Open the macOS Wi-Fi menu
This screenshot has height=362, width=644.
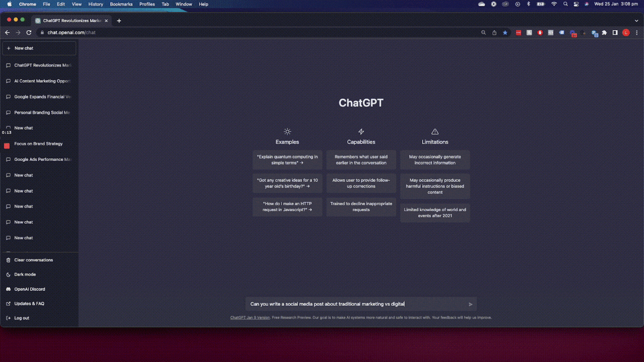[x=554, y=4]
